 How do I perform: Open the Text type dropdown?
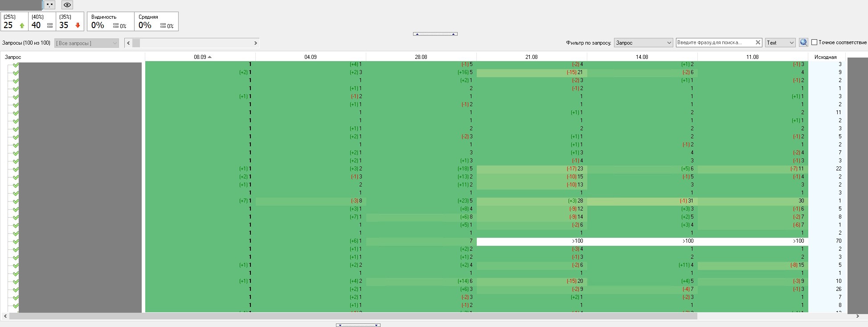point(780,42)
